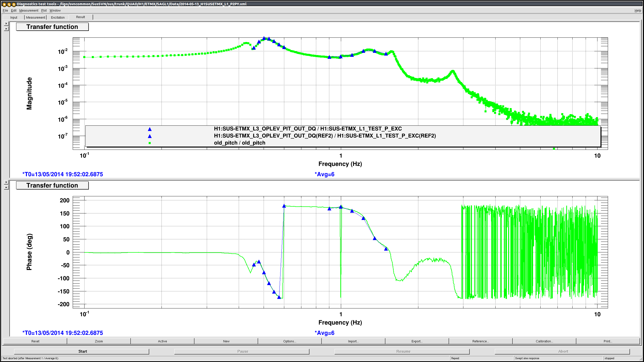The image size is (644, 362).
Task: Click the window title bar text
Action: click(x=132, y=4)
